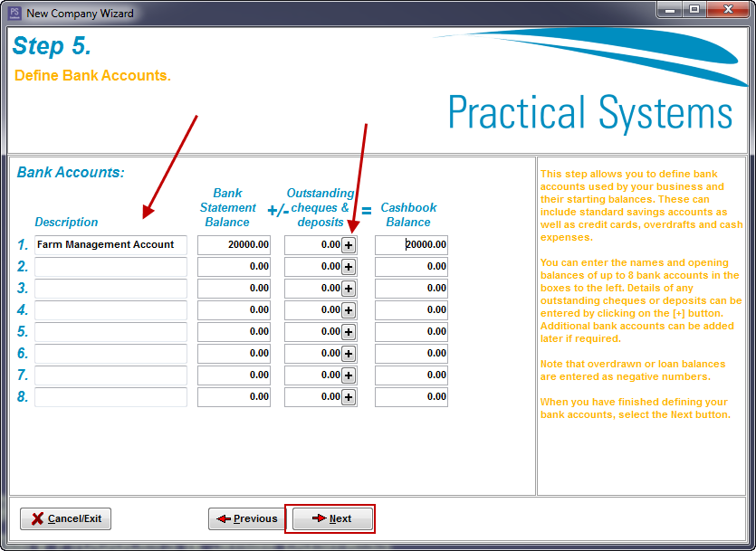This screenshot has height=551, width=756.
Task: Click row 7 outstanding cheques amount field
Action: 313,375
